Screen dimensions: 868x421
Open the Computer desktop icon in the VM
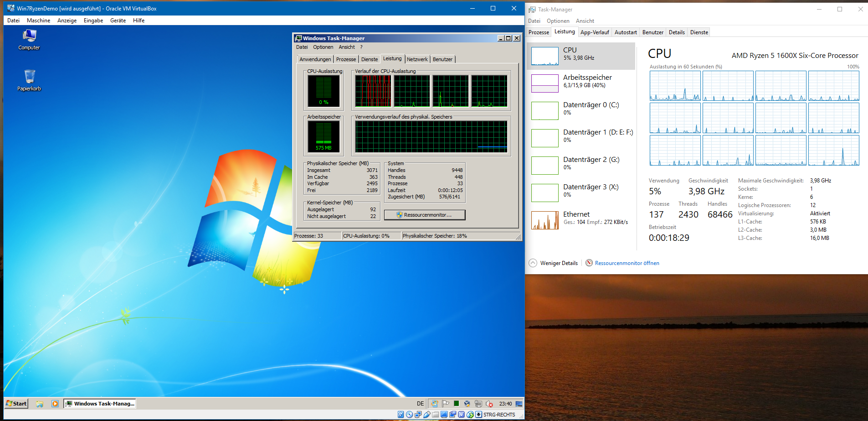tap(29, 39)
